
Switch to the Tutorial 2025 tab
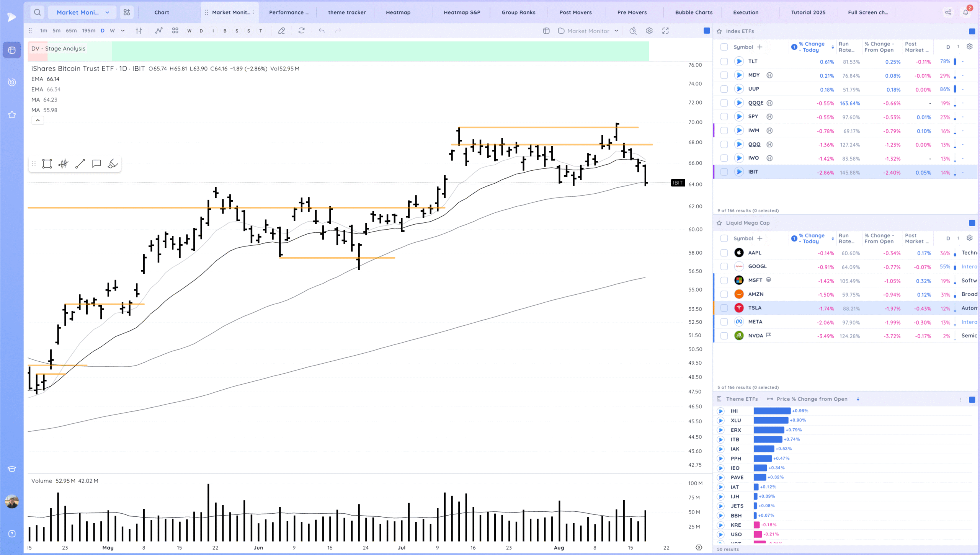tap(808, 12)
